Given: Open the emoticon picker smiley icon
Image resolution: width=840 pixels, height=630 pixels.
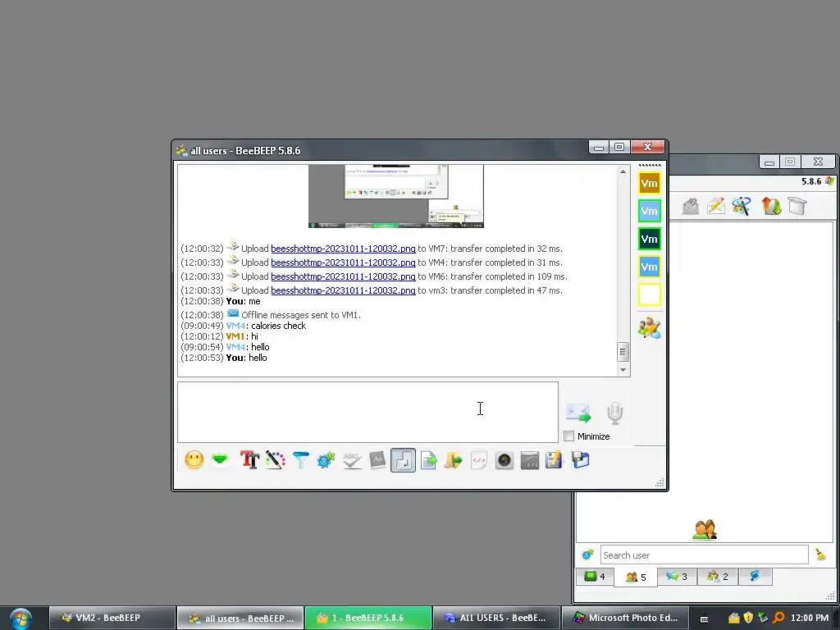Looking at the screenshot, I should pyautogui.click(x=194, y=460).
